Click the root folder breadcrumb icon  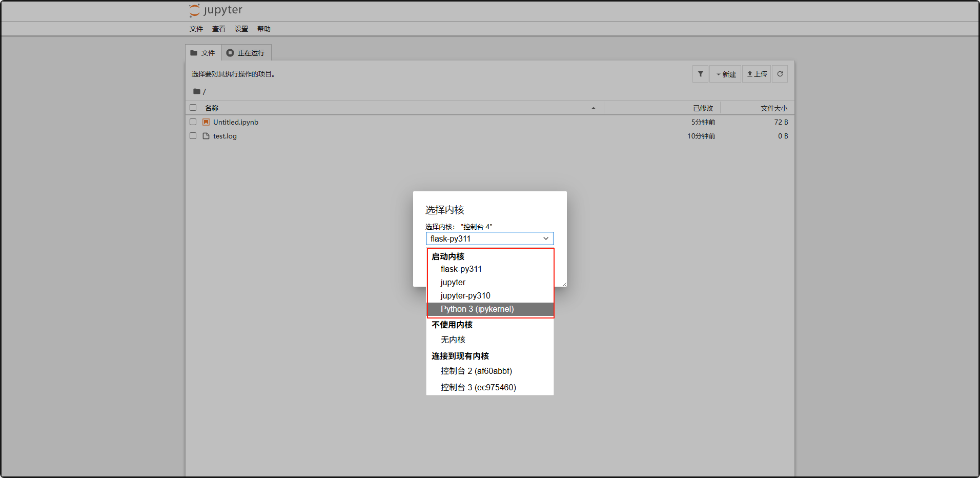(196, 91)
